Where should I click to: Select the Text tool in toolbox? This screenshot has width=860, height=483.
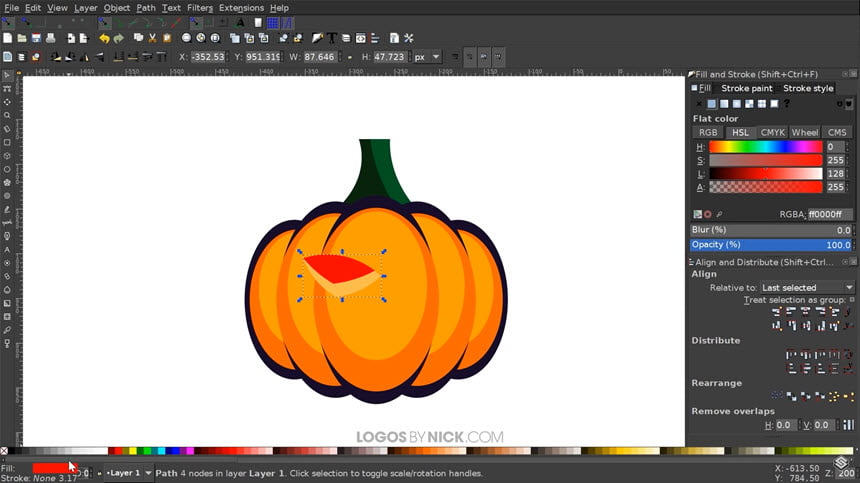tap(7, 249)
